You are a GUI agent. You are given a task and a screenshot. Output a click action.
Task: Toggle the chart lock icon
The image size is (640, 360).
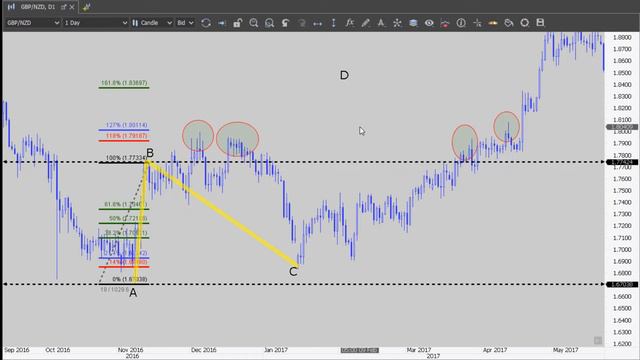click(238, 23)
